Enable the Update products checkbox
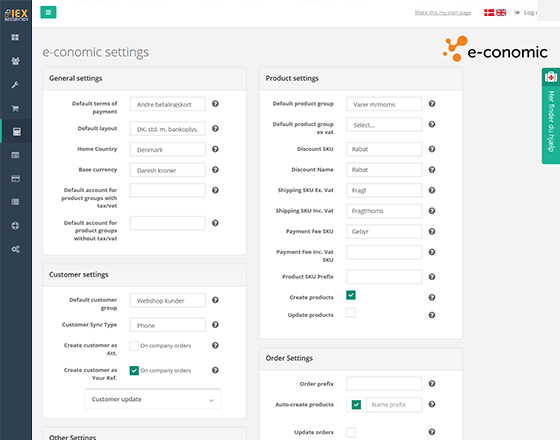This screenshot has width=560, height=440. click(x=351, y=313)
